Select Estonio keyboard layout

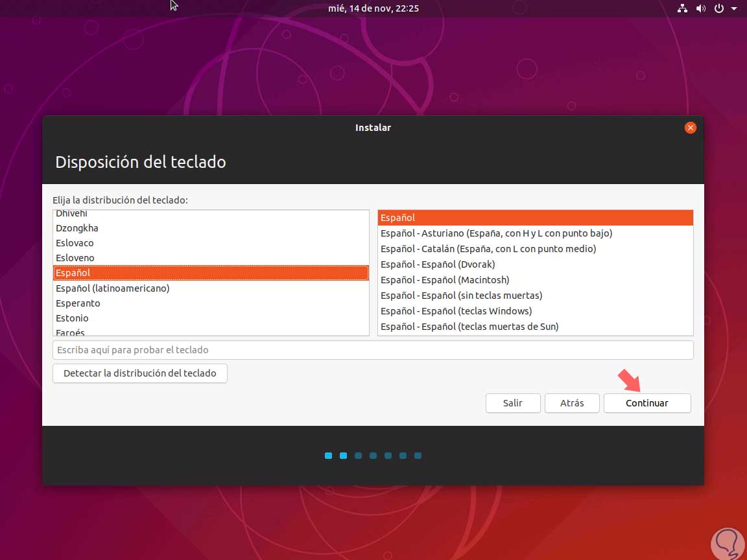(x=211, y=318)
